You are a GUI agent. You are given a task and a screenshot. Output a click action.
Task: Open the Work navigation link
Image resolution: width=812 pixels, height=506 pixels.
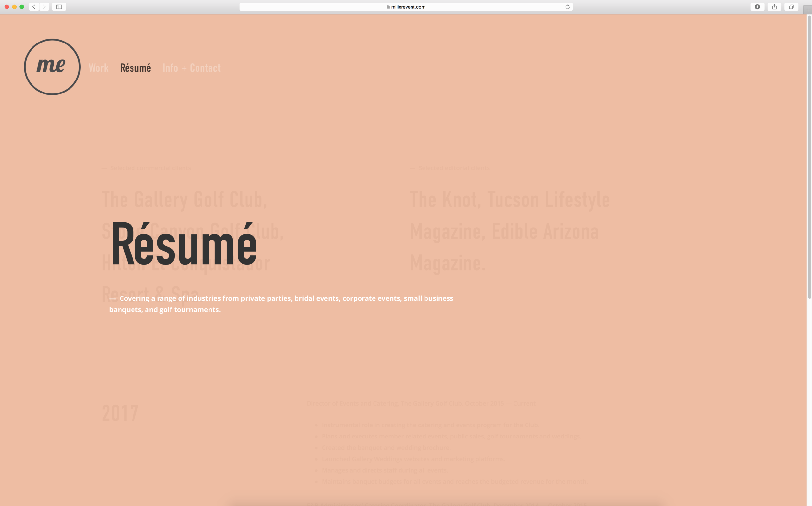[x=98, y=68]
